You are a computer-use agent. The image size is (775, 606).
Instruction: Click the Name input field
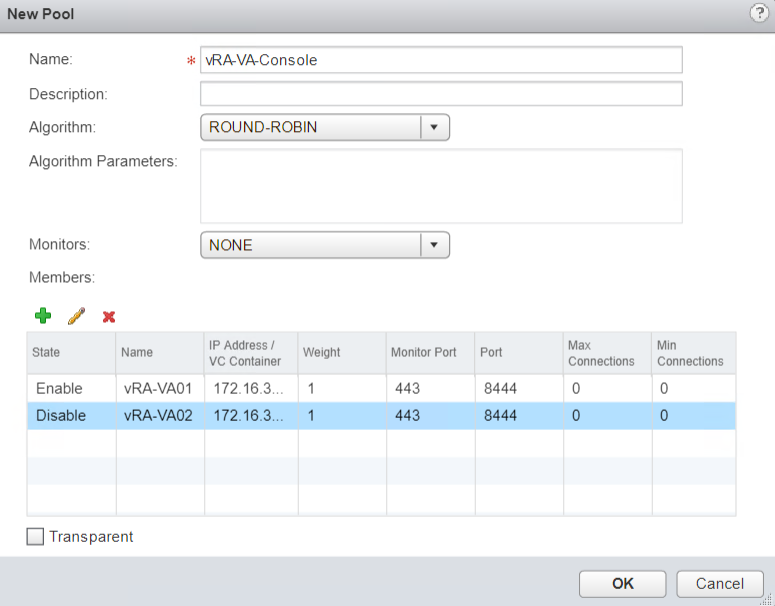tap(441, 60)
